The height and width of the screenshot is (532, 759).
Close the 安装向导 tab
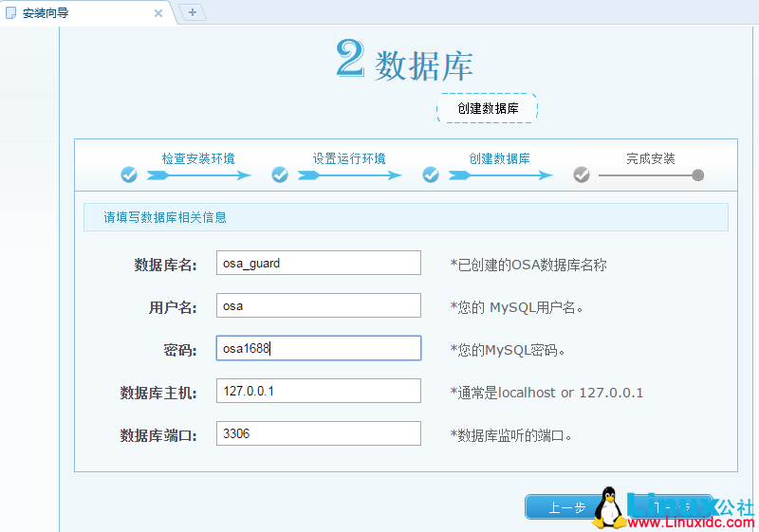pos(158,13)
